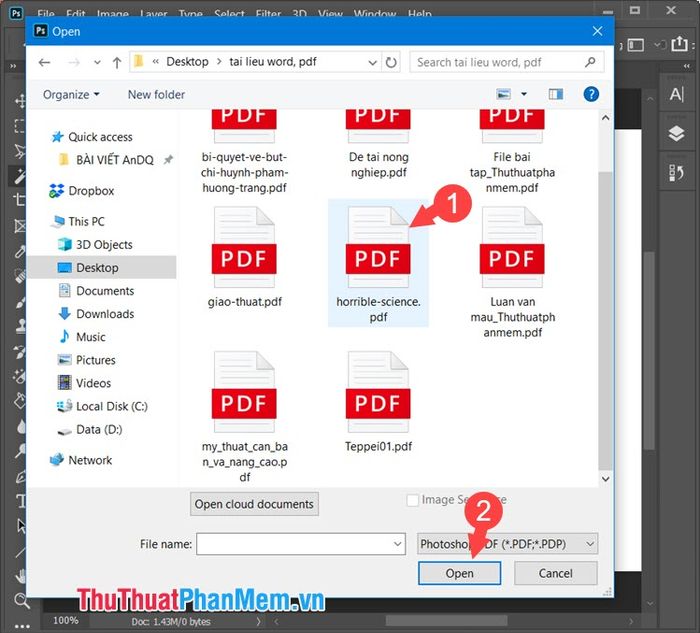Viewport: 700px width, 633px height.
Task: Click the file list scroll-down arrow
Action: (x=605, y=479)
